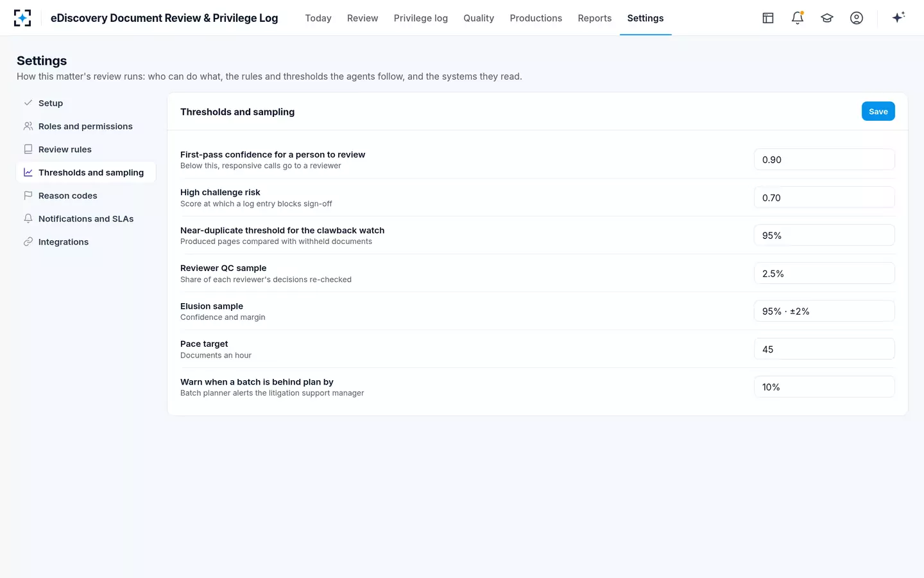
Task: Click the bell icon for Notifications and SLAs
Action: coord(28,218)
